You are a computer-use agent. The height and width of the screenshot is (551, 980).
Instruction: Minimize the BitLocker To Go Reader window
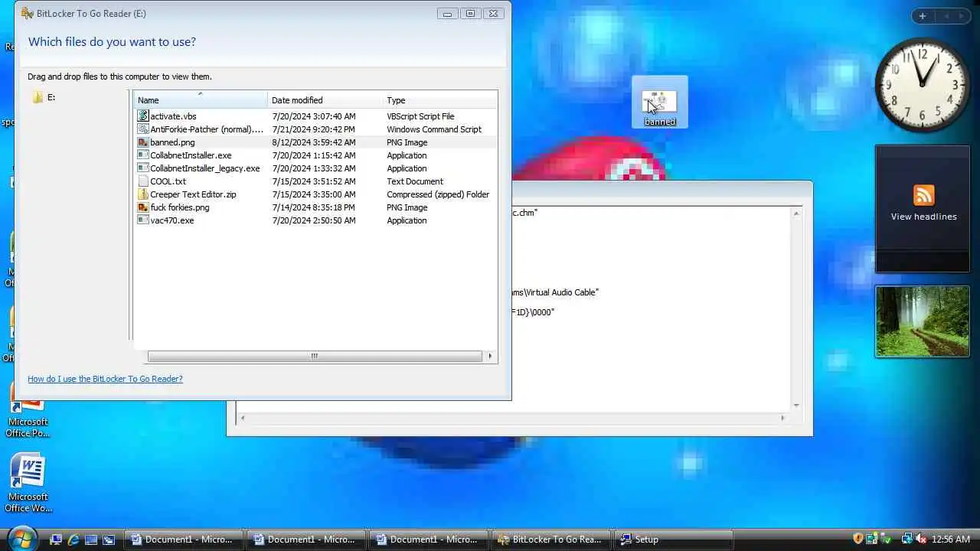(x=447, y=13)
